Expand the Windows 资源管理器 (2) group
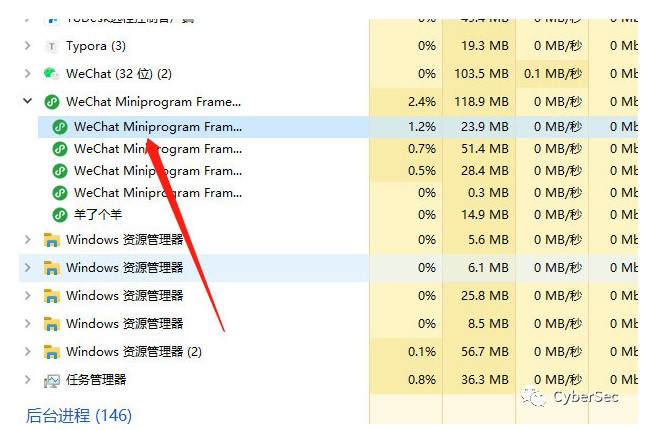The height and width of the screenshot is (430, 656). pyautogui.click(x=28, y=352)
